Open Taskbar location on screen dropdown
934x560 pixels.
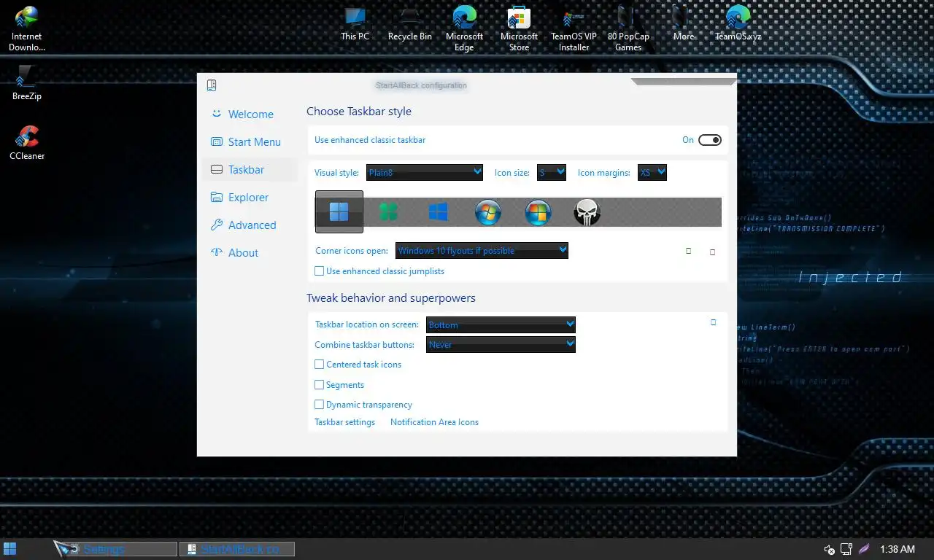pyautogui.click(x=501, y=324)
